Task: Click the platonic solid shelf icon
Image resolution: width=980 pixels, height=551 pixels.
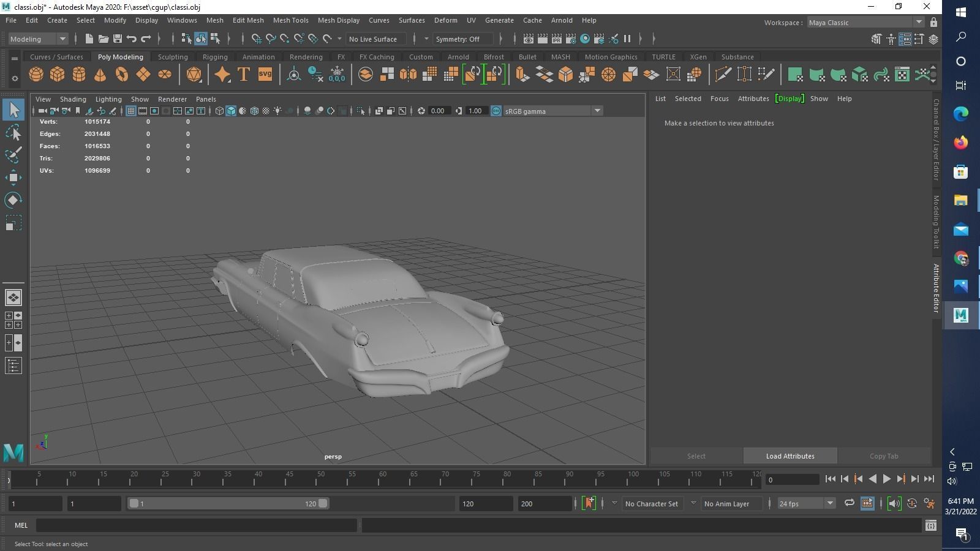Action: pyautogui.click(x=194, y=75)
